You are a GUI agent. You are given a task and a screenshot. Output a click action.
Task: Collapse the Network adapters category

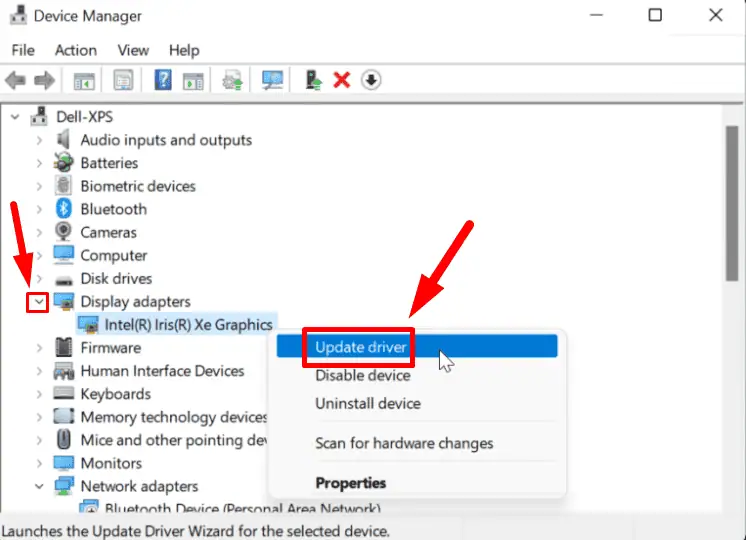(39, 486)
